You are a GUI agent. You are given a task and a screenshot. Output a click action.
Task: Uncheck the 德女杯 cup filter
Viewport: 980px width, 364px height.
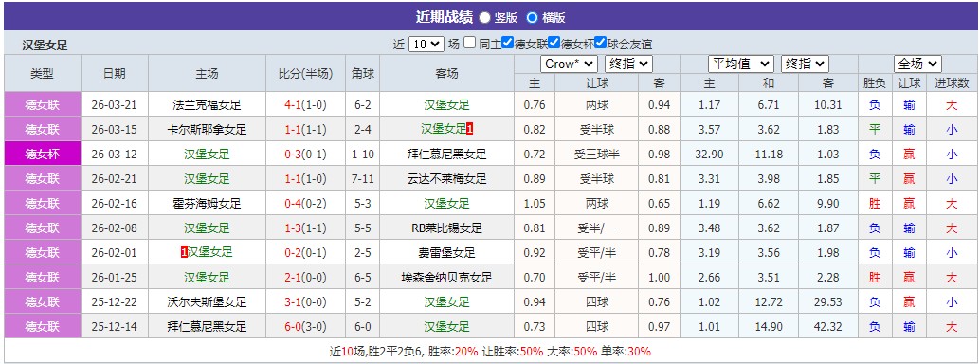[x=554, y=43]
